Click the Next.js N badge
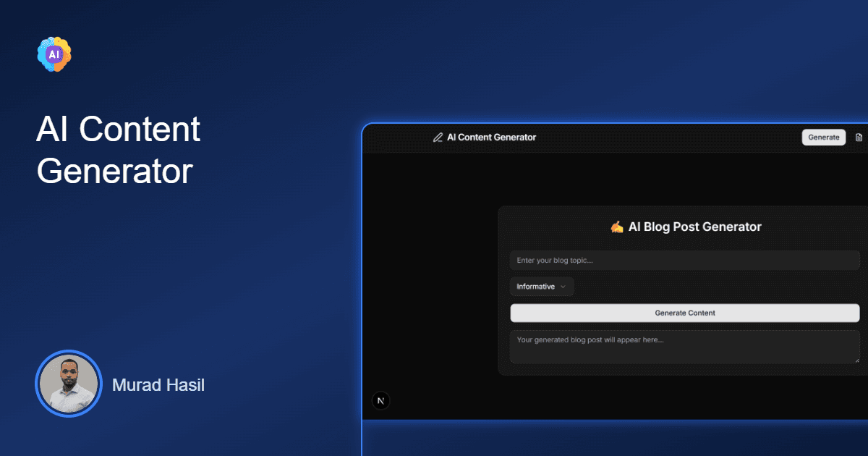This screenshot has height=456, width=868. tap(380, 400)
